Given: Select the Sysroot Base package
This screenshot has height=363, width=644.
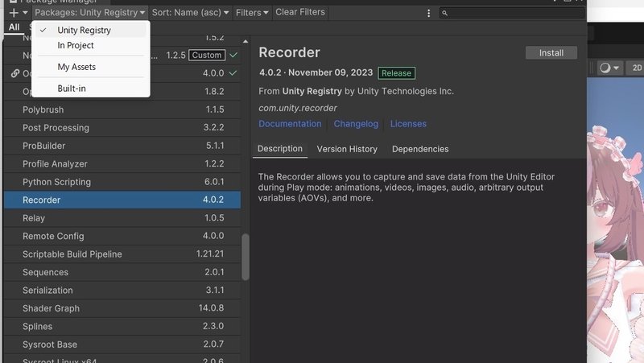Looking at the screenshot, I should coord(122,344).
